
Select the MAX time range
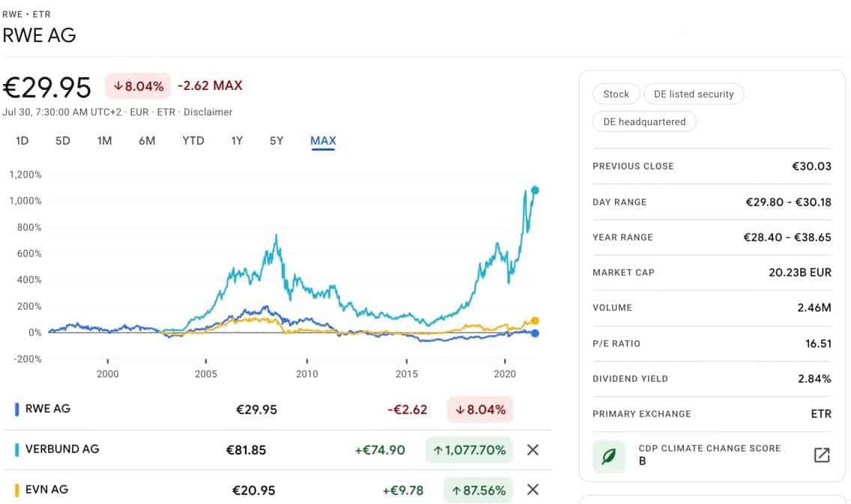(x=323, y=141)
